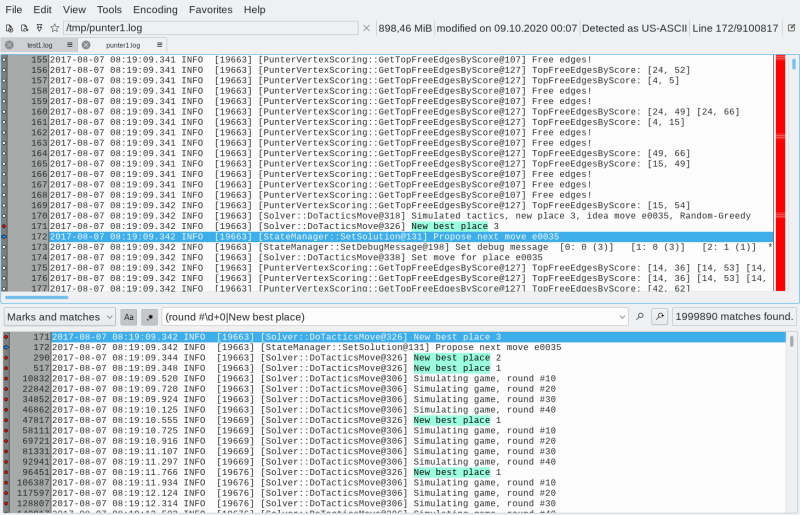800x515 pixels.
Task: Click in the search pattern input field
Action: click(390, 317)
